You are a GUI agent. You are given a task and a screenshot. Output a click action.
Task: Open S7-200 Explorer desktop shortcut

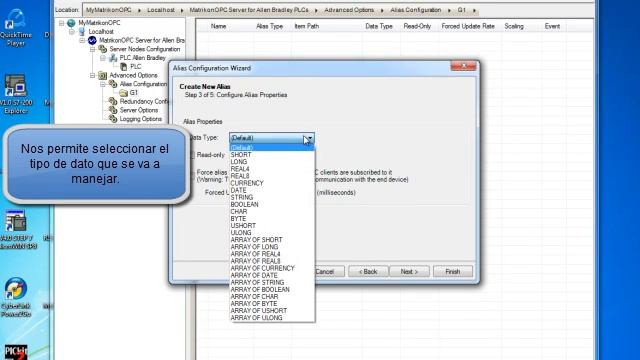16,95
